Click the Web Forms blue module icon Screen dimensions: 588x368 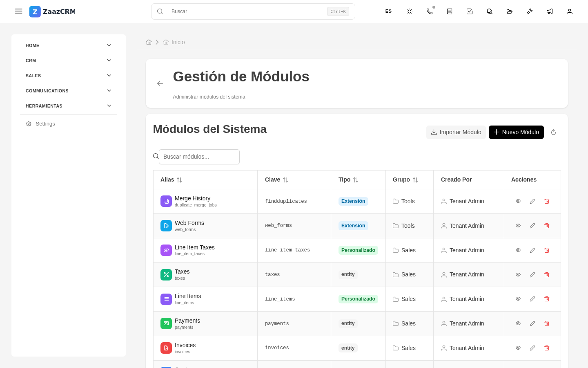166,226
